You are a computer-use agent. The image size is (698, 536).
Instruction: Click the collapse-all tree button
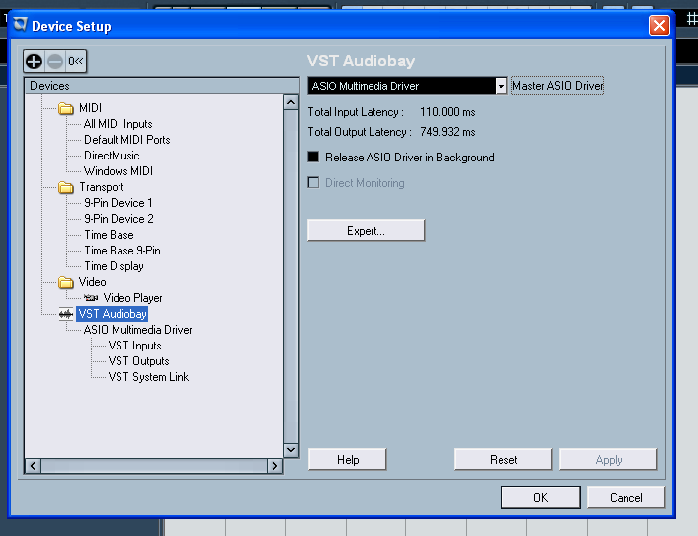click(76, 61)
